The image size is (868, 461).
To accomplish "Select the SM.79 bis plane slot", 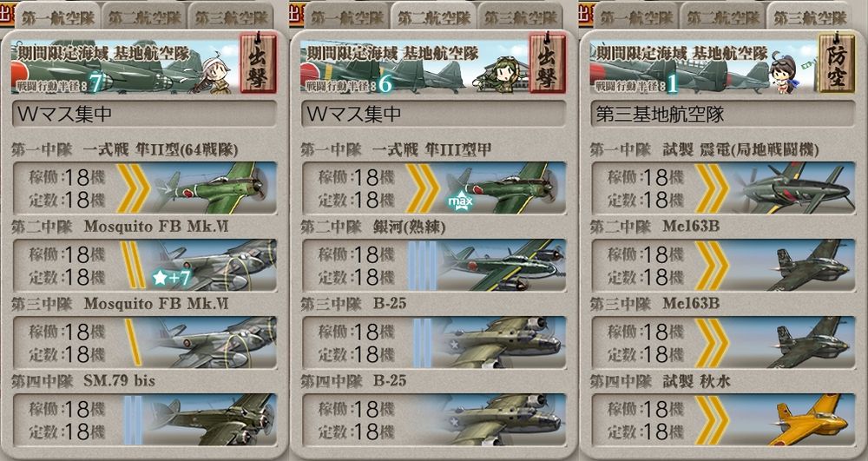I will click(x=144, y=420).
